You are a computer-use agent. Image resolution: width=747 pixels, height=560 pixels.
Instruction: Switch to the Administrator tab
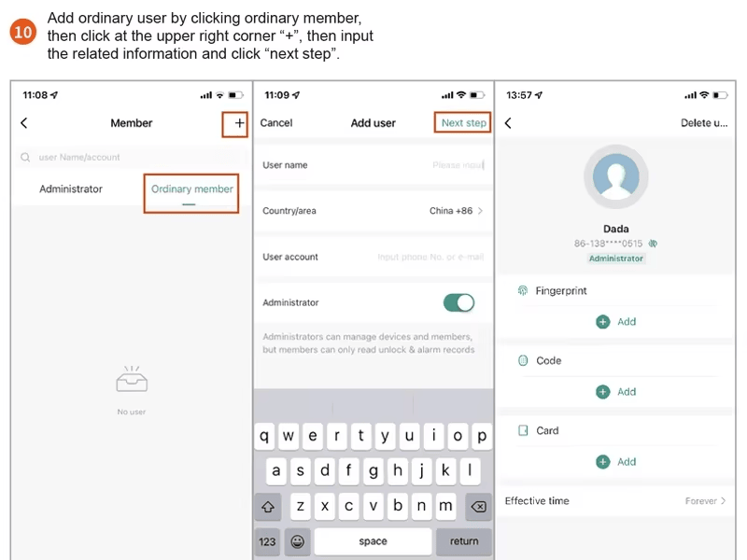(x=71, y=189)
